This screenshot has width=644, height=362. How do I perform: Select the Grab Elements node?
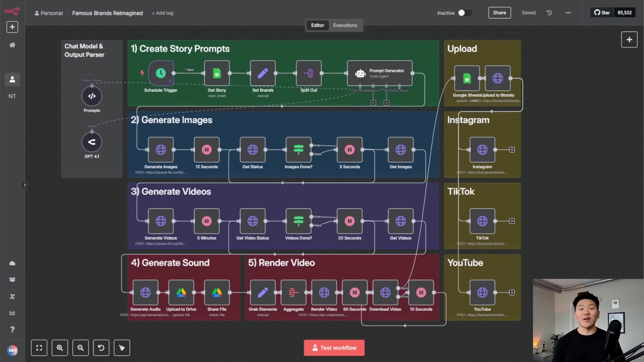point(263,292)
